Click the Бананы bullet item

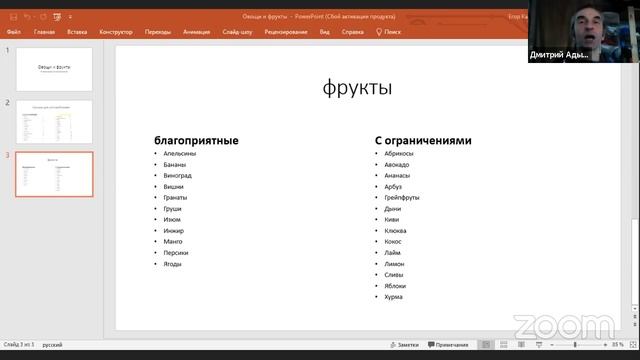pos(175,164)
